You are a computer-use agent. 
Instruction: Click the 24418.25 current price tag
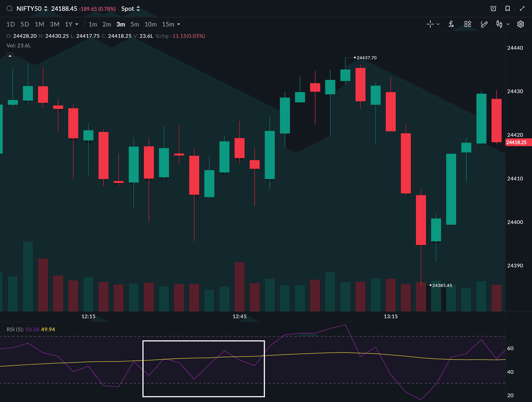coord(517,142)
